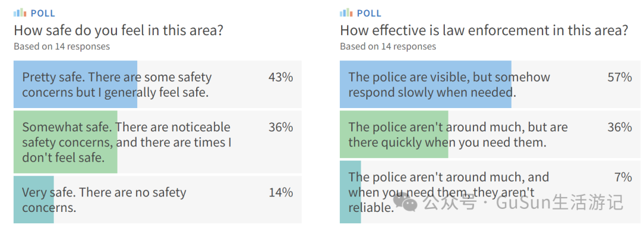Click 'How effective is law enforcement' heading

point(484,31)
